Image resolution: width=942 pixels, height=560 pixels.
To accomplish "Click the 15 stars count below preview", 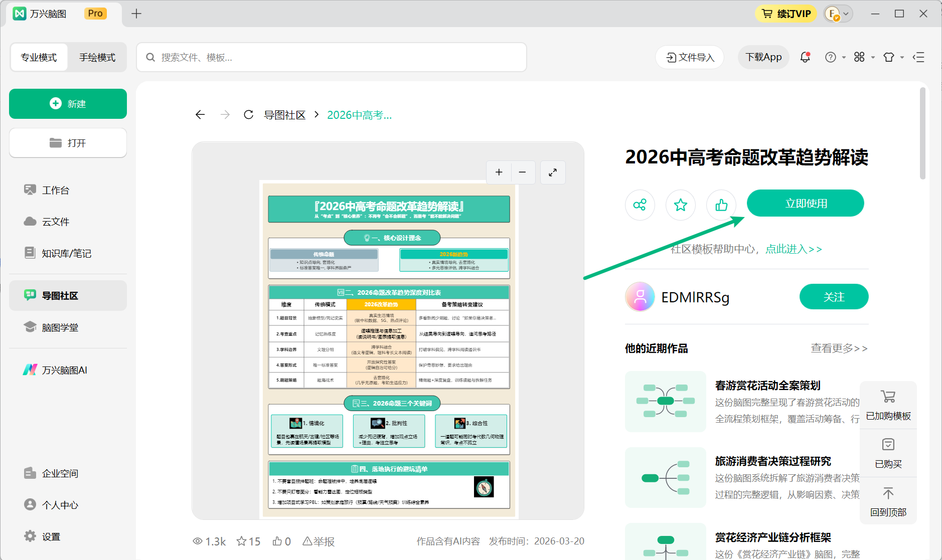I will 248,541.
